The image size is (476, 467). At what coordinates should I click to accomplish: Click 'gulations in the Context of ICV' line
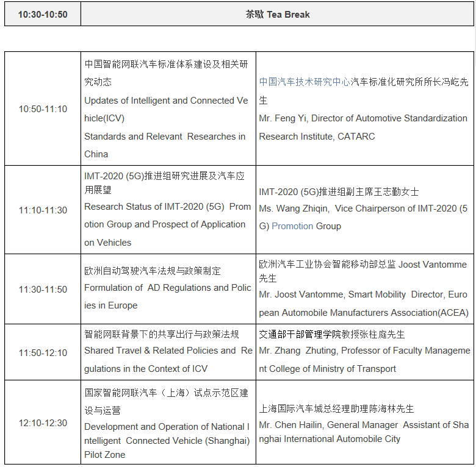pos(146,369)
